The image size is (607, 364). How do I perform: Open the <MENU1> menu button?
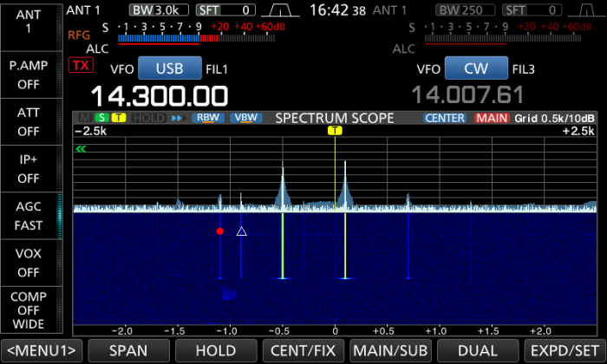coord(42,350)
